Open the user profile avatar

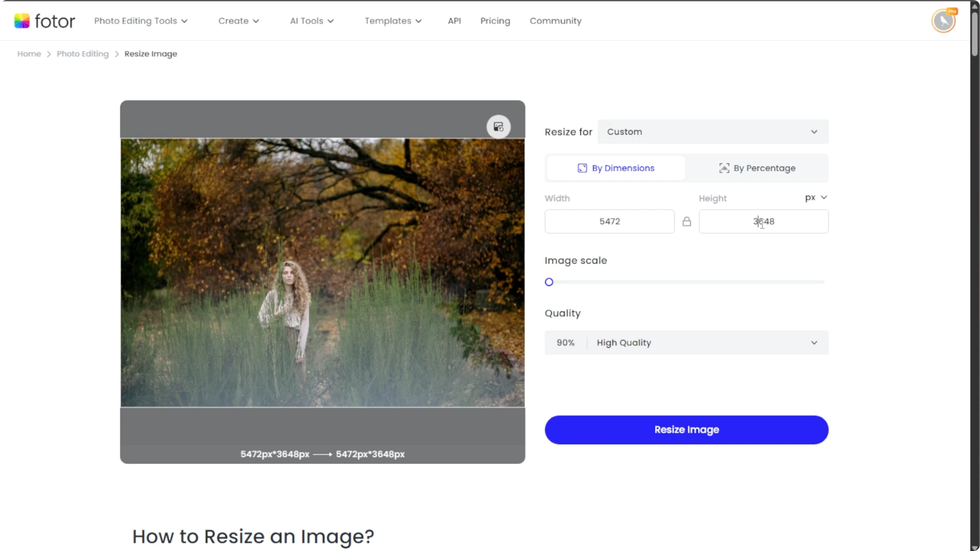pos(944,21)
